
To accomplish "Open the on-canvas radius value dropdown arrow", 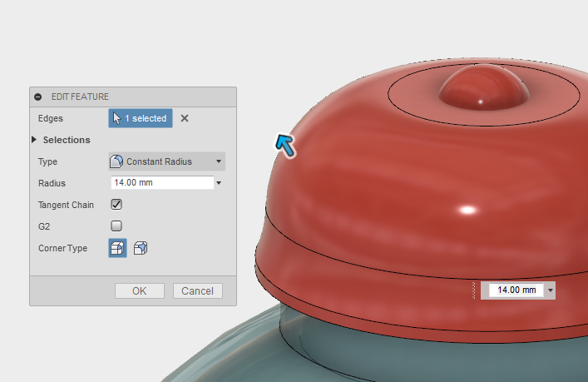I will pyautogui.click(x=550, y=290).
